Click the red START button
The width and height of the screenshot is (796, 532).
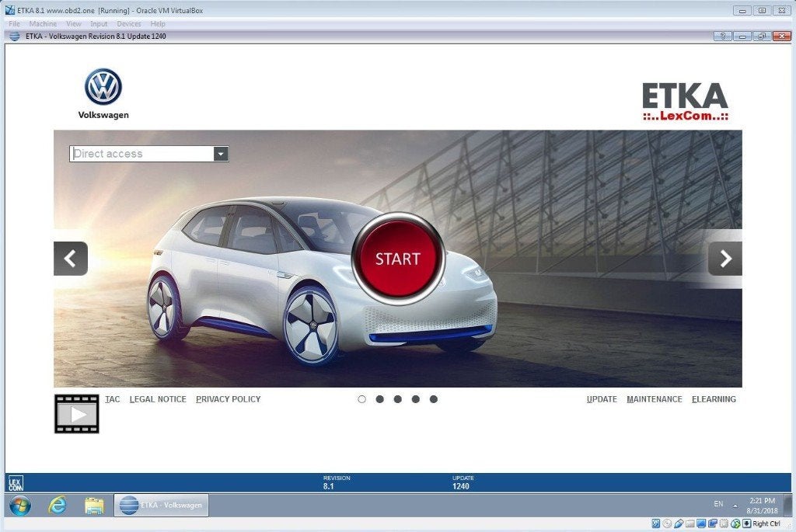(398, 259)
